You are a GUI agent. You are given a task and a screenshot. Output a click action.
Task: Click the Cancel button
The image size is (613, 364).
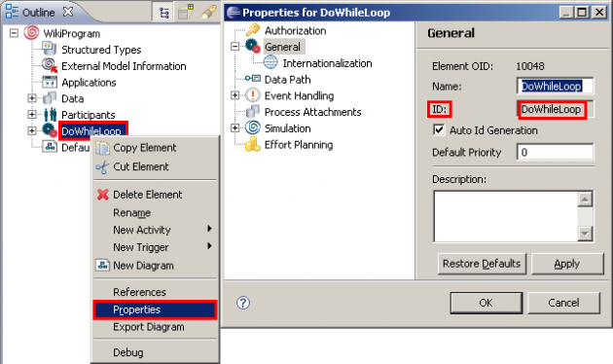click(563, 303)
